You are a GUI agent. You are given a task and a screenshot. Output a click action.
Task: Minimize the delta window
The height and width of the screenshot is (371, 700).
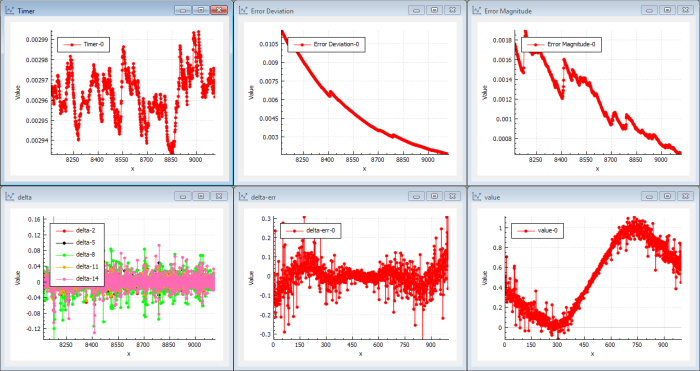183,196
